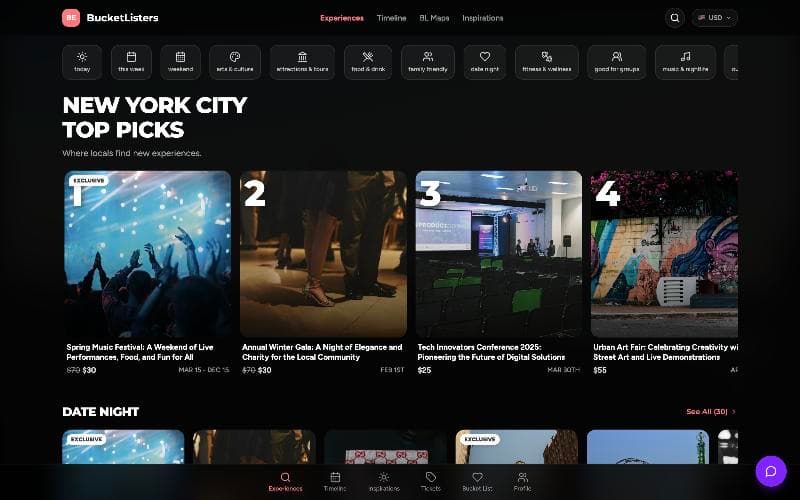Open the Spring Music Festival image card
This screenshot has height=500, width=800.
click(147, 254)
